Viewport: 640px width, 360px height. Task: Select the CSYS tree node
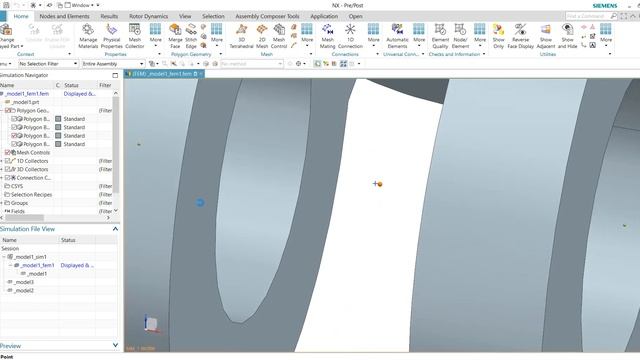tap(17, 186)
